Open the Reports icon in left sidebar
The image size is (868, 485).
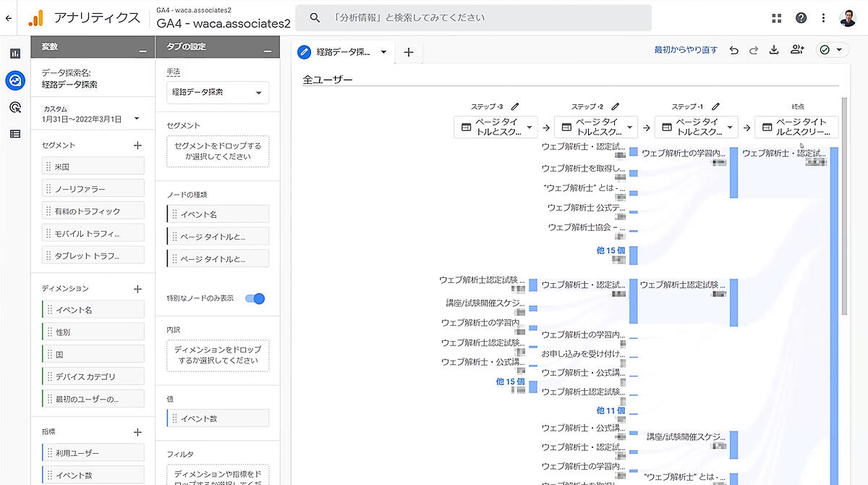click(x=15, y=54)
